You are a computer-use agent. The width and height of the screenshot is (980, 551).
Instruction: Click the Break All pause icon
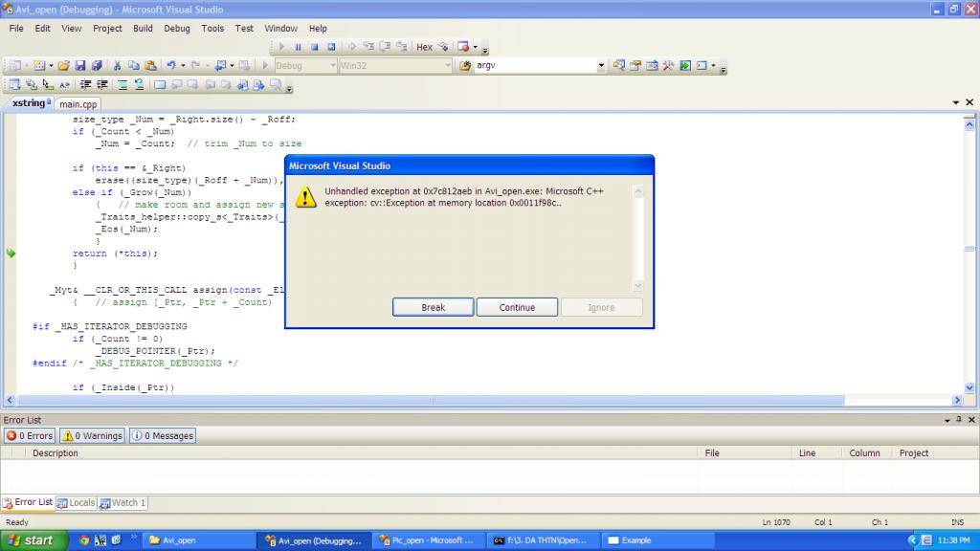click(299, 47)
